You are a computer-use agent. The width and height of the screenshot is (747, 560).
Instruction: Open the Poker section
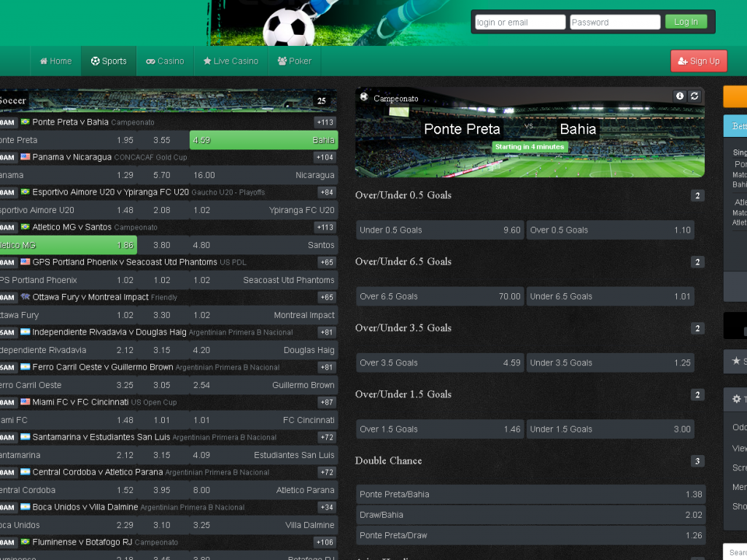(295, 61)
